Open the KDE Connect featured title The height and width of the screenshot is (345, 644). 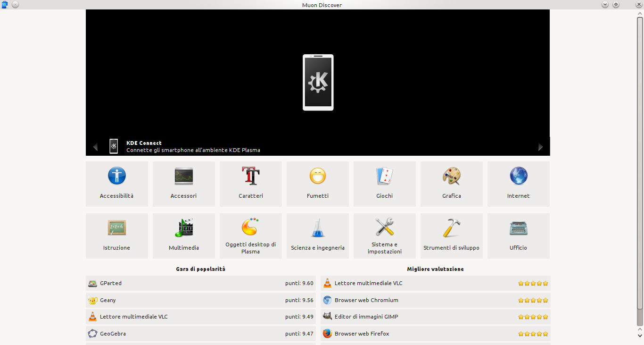(x=144, y=143)
